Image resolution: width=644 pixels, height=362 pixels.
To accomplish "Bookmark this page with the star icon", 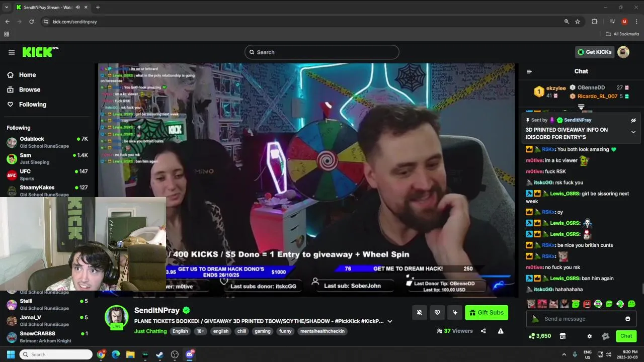I will (578, 22).
